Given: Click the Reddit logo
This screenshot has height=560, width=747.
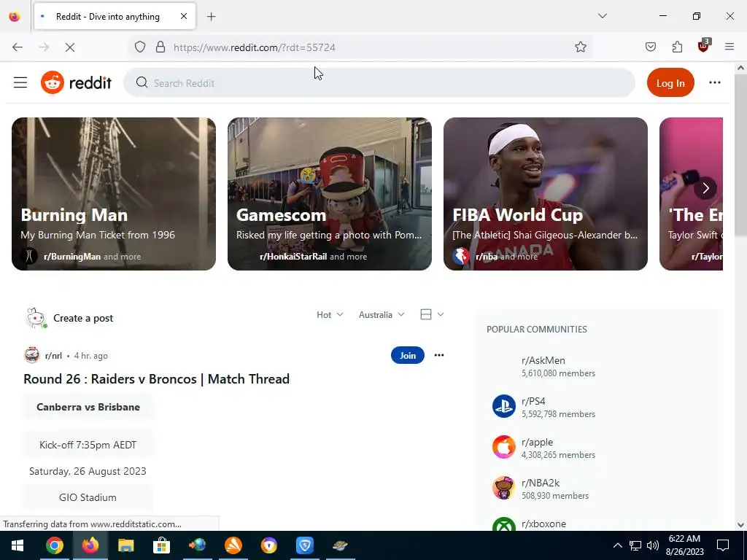Looking at the screenshot, I should [x=76, y=82].
